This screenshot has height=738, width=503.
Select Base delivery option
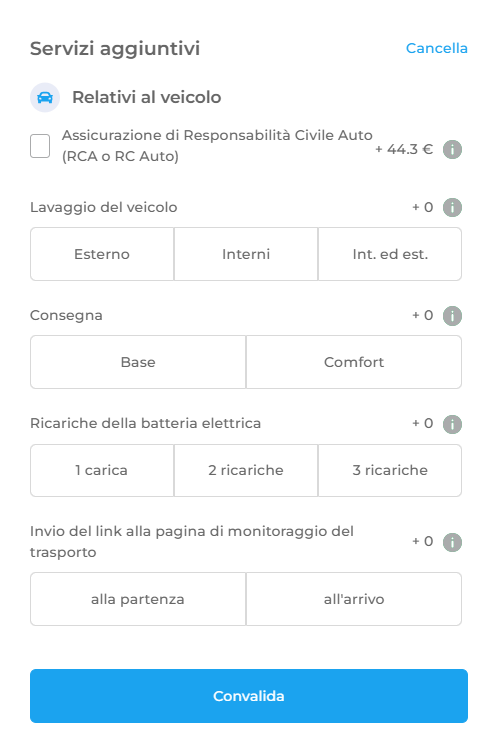(138, 362)
